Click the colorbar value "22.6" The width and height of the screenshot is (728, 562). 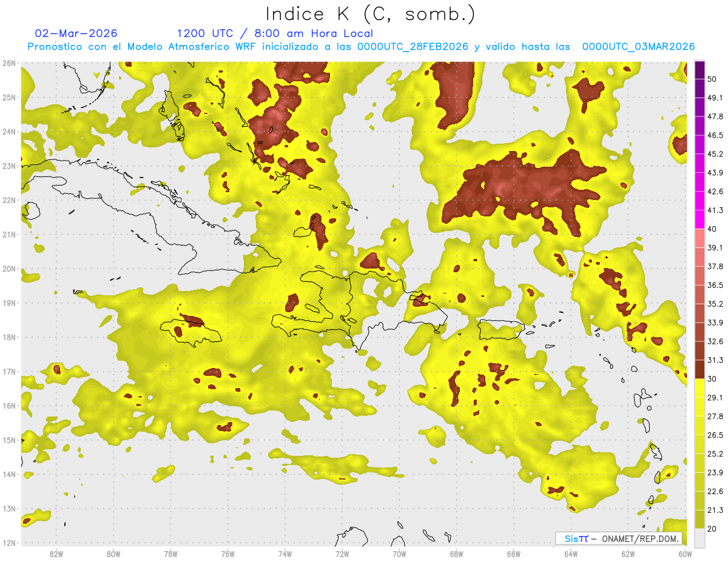pos(715,491)
